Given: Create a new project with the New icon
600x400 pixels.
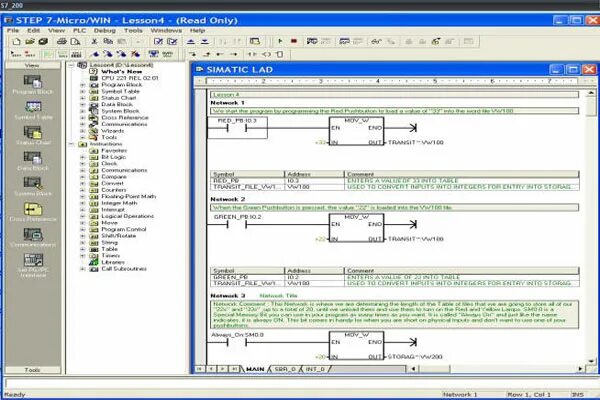Looking at the screenshot, I should click(16, 41).
